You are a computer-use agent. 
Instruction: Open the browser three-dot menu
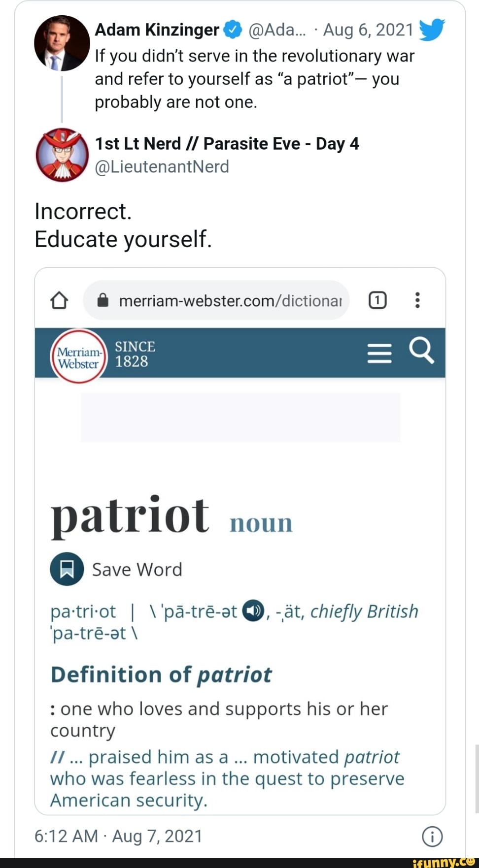pyautogui.click(x=417, y=300)
